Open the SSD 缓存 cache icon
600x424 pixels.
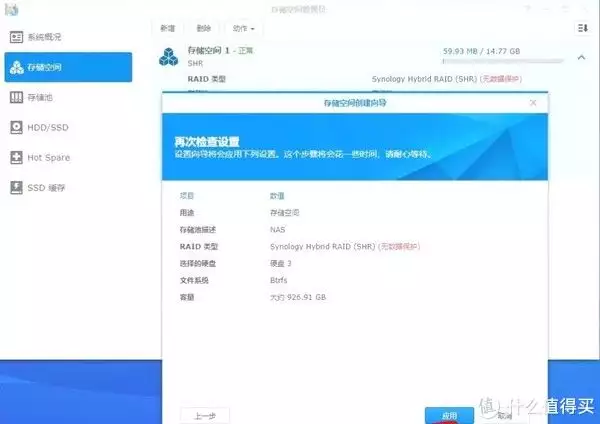click(x=16, y=188)
